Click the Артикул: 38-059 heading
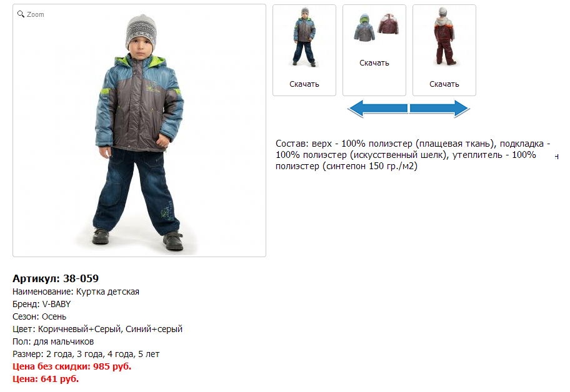The height and width of the screenshot is (392, 570). [56, 278]
